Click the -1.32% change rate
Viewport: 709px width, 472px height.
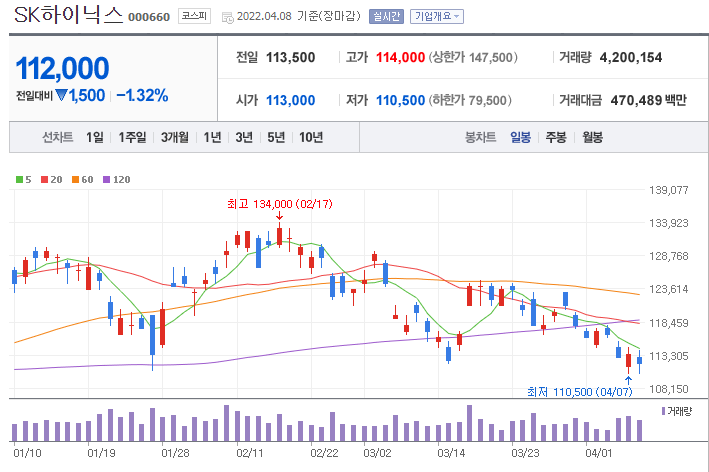[x=142, y=95]
